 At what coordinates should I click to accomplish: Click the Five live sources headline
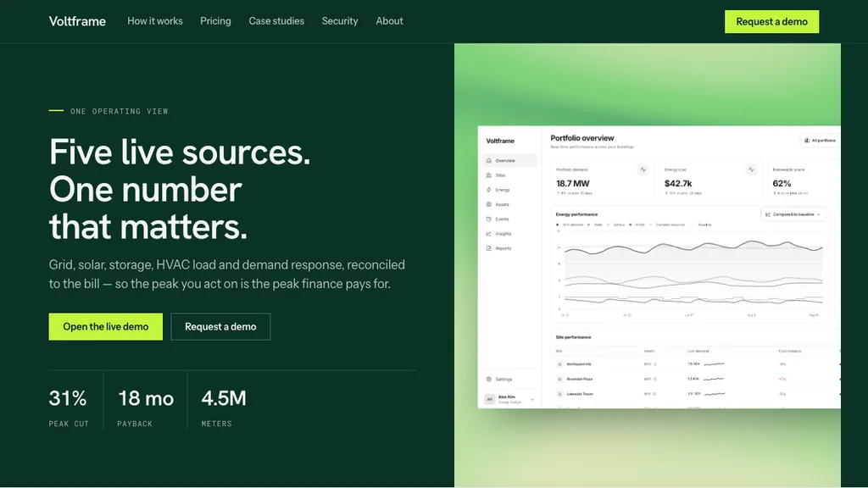[180, 189]
